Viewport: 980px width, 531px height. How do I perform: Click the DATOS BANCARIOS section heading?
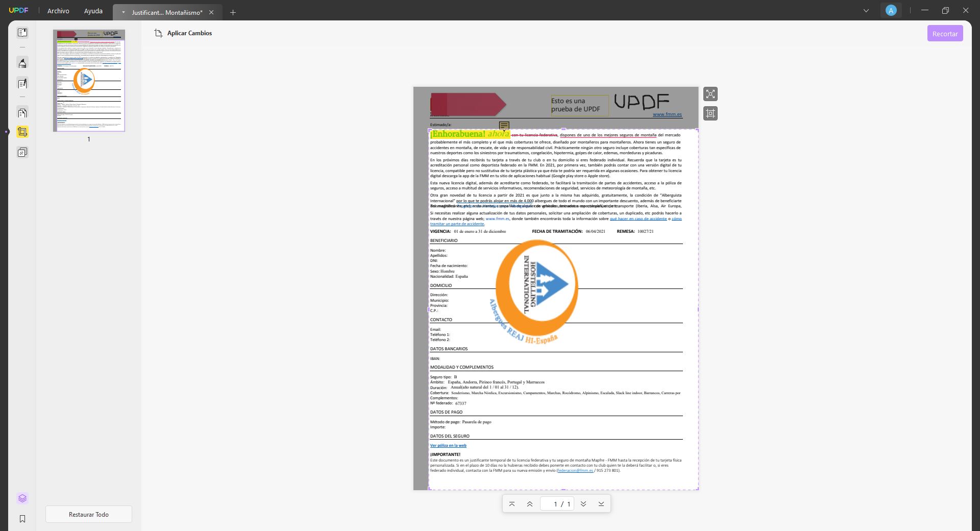click(449, 349)
